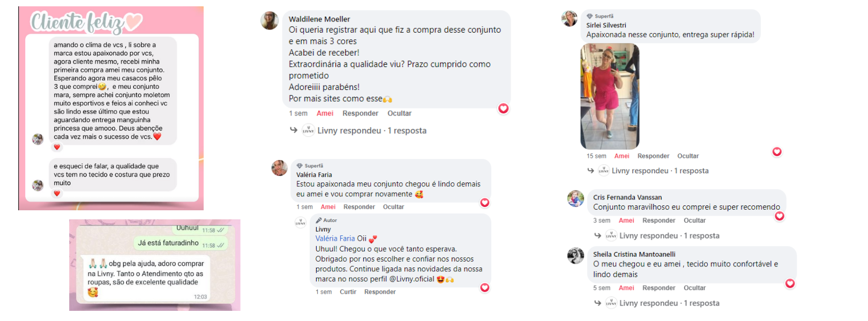Click Amei under Waldilene Moeller's comment
The width and height of the screenshot is (868, 321).
[x=325, y=113]
